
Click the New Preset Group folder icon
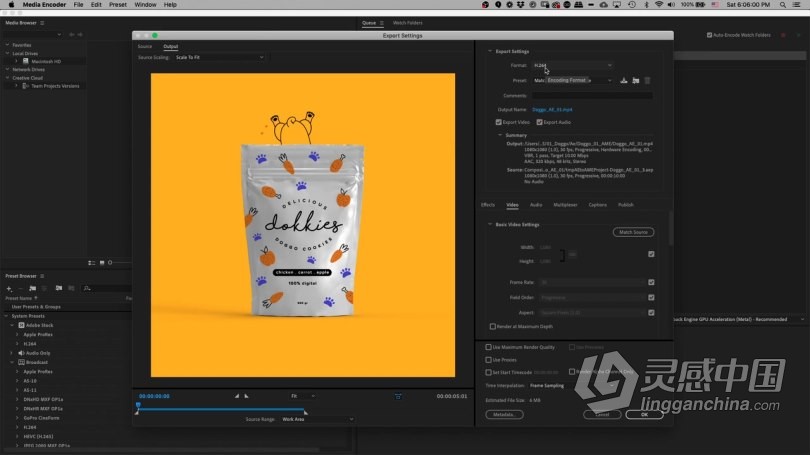tap(33, 288)
